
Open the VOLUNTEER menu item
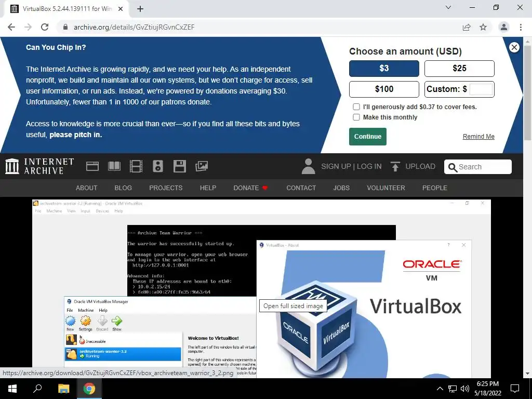coord(386,188)
